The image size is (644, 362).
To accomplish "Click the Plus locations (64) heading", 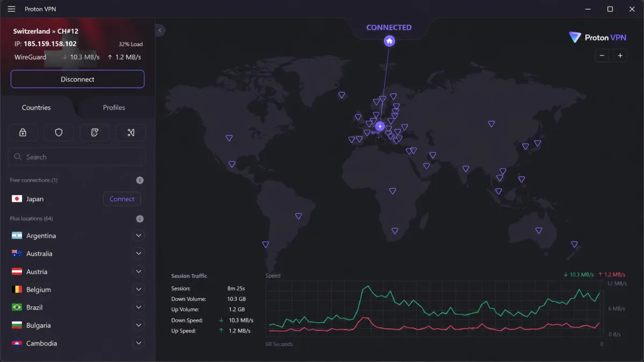I will (x=31, y=219).
